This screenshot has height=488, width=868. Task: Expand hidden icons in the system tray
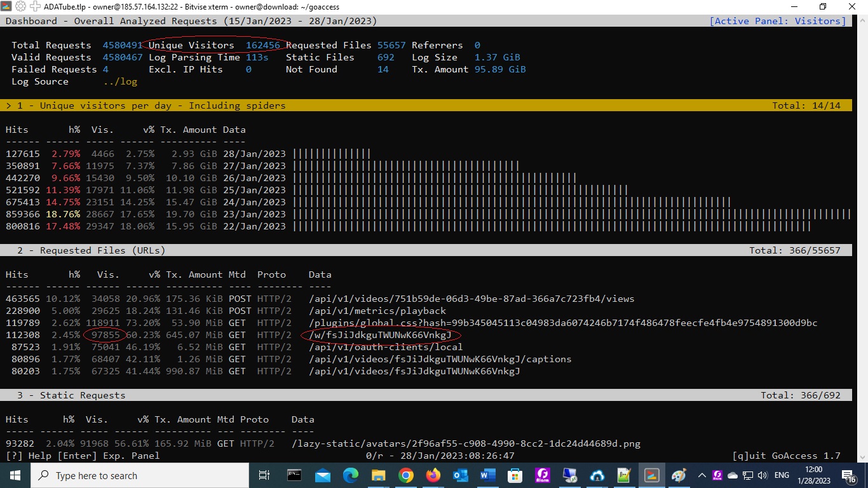[x=702, y=475]
